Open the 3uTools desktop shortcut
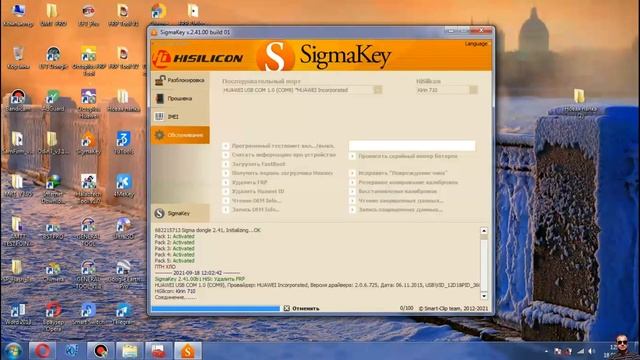 click(x=123, y=143)
